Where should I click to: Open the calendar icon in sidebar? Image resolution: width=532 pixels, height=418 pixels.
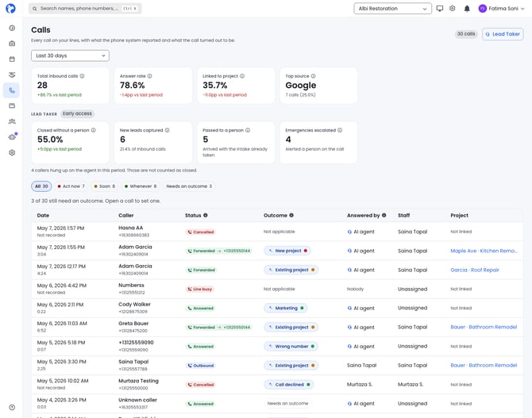[12, 59]
